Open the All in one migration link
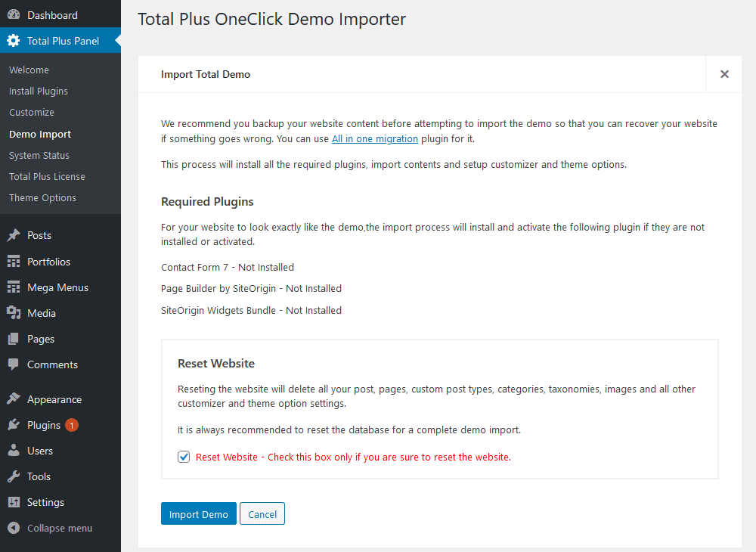This screenshot has width=756, height=552. click(x=375, y=139)
